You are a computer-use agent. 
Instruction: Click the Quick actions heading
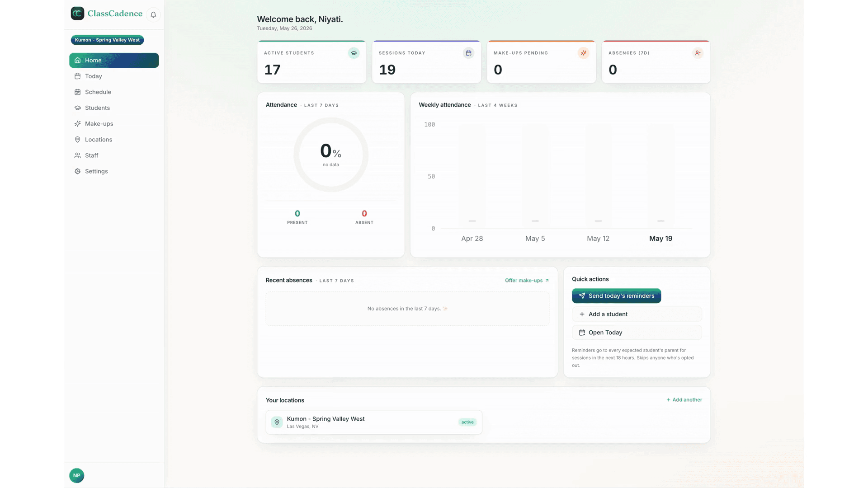pyautogui.click(x=590, y=279)
